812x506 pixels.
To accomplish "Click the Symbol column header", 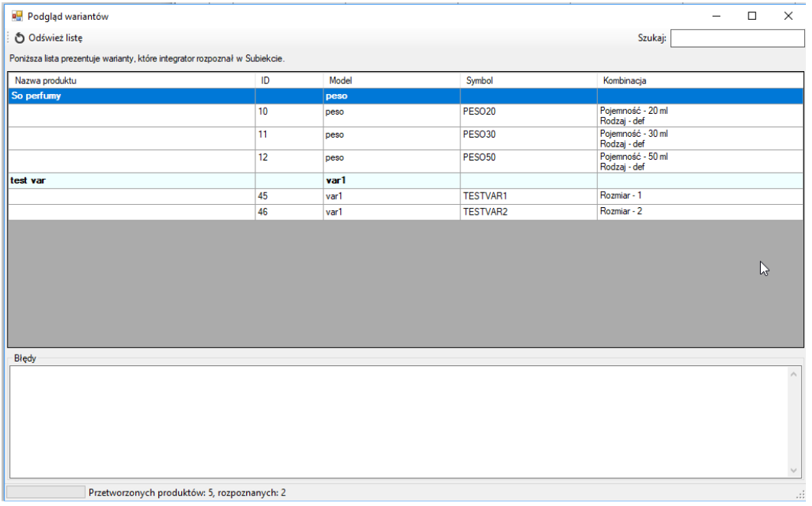I will click(x=529, y=80).
